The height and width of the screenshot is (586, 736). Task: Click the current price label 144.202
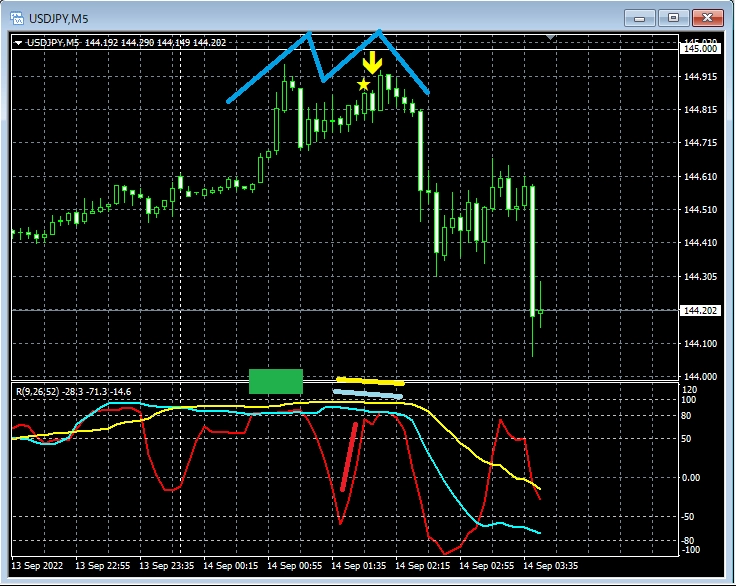coord(699,311)
